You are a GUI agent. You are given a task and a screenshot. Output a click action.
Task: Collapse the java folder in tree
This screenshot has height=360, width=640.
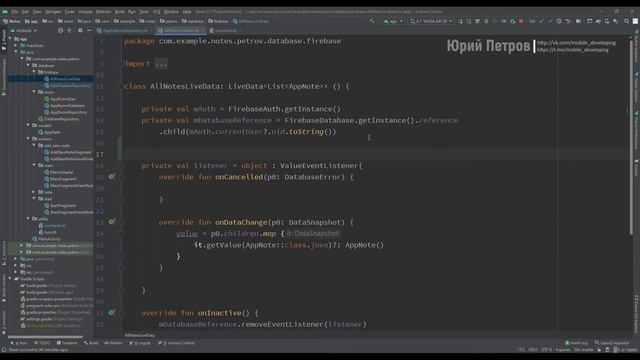click(16, 52)
